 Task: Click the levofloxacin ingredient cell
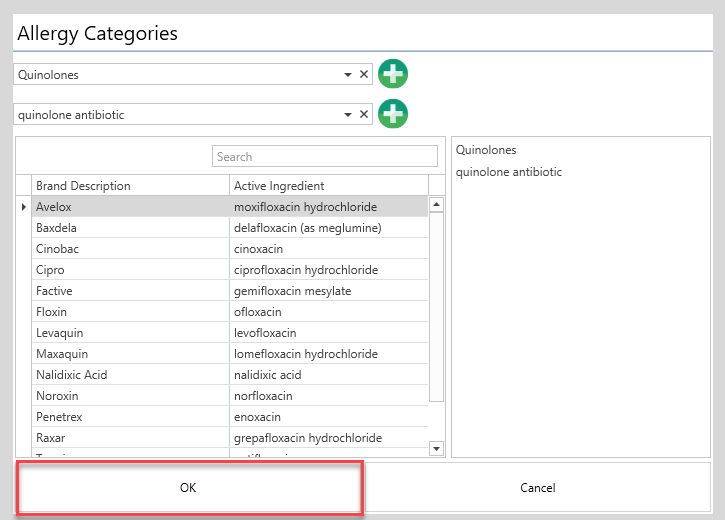[329, 333]
